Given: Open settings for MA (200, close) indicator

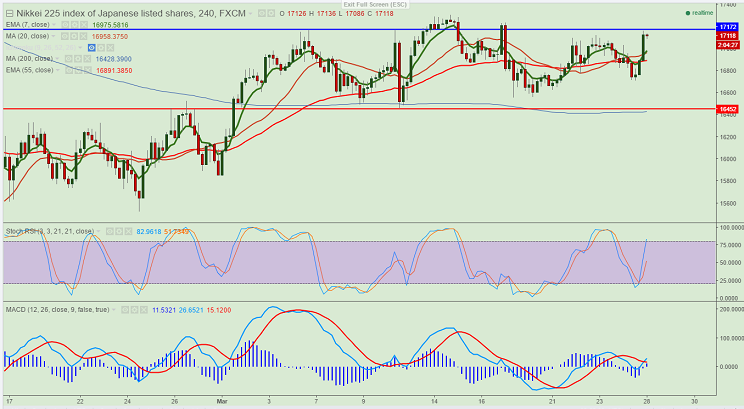Looking at the screenshot, I should pos(78,59).
